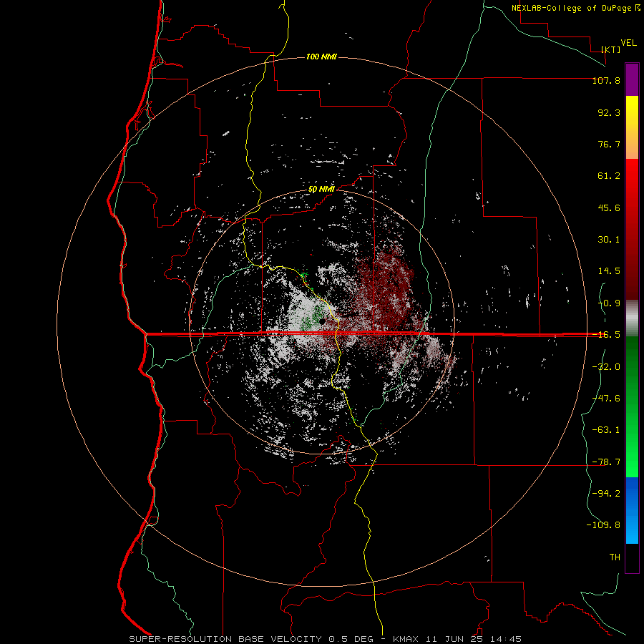This screenshot has width=644, height=644.
Task: Click the -109.8 velocity scale label
Action: (603, 525)
